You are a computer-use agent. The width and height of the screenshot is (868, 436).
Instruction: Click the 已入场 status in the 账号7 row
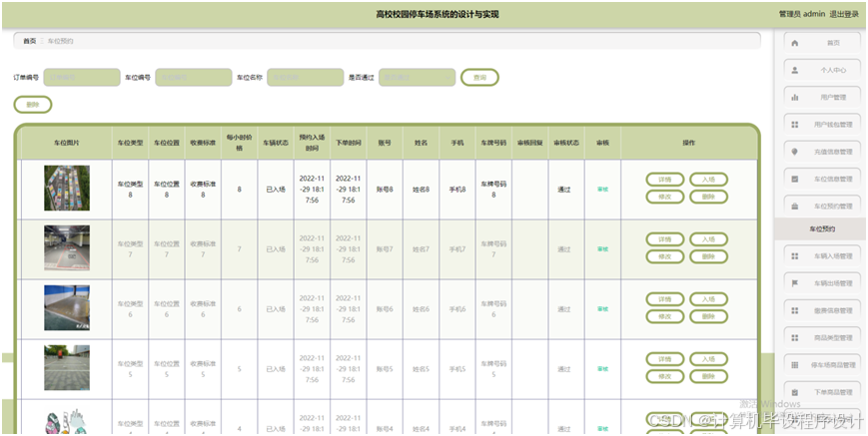click(x=276, y=249)
